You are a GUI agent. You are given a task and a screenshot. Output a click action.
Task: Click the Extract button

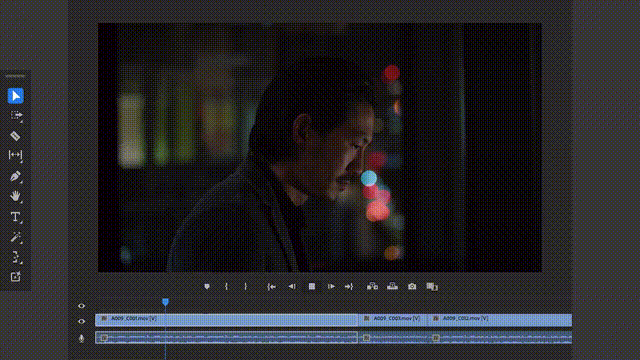(x=392, y=287)
